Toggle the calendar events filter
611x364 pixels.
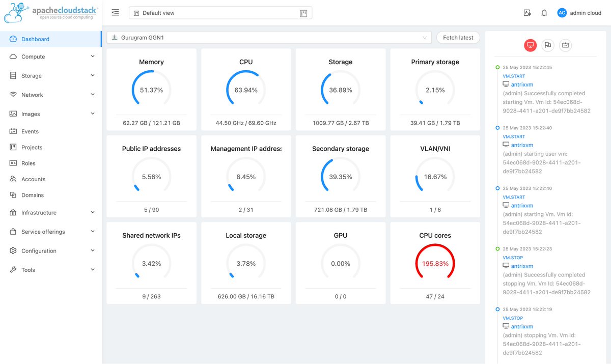565,45
